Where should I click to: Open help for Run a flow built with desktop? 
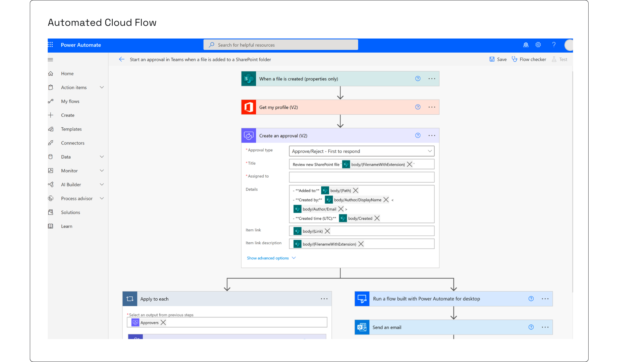[x=531, y=299]
